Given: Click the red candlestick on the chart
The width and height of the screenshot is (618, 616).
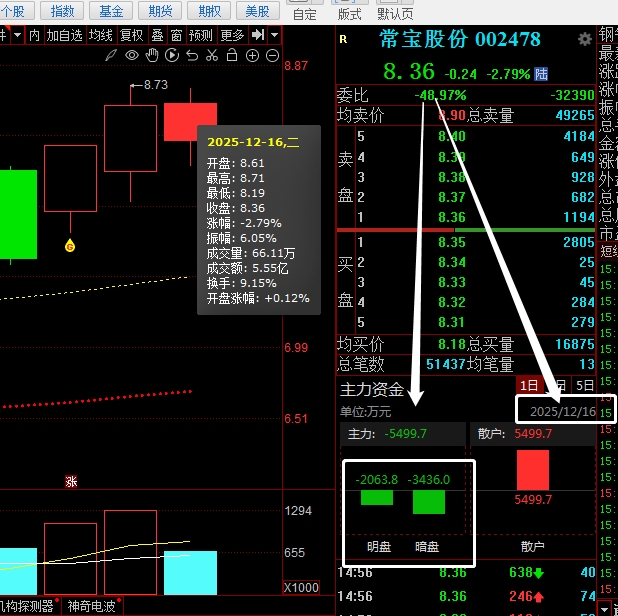Looking at the screenshot, I should pos(190,122).
